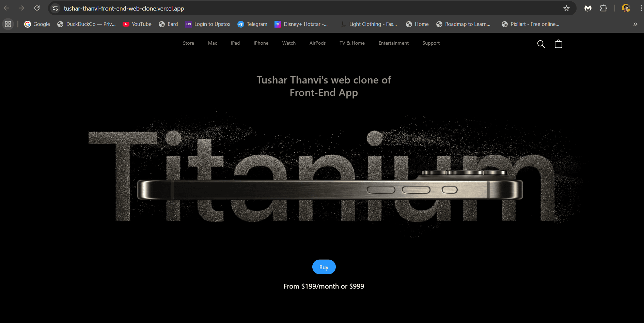Open the Mac nav item
Screen dimensions: 644x323
[213, 43]
